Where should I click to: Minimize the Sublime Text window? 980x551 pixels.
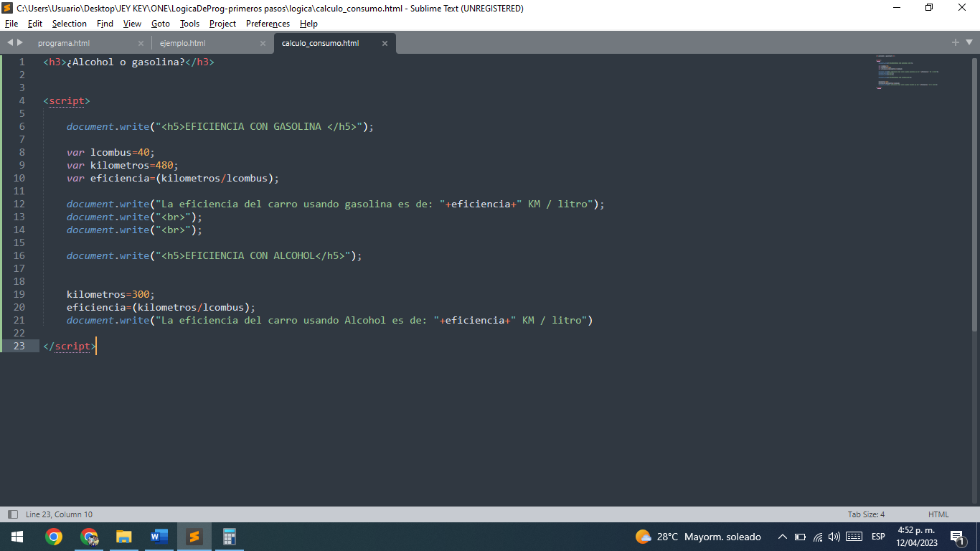click(896, 8)
